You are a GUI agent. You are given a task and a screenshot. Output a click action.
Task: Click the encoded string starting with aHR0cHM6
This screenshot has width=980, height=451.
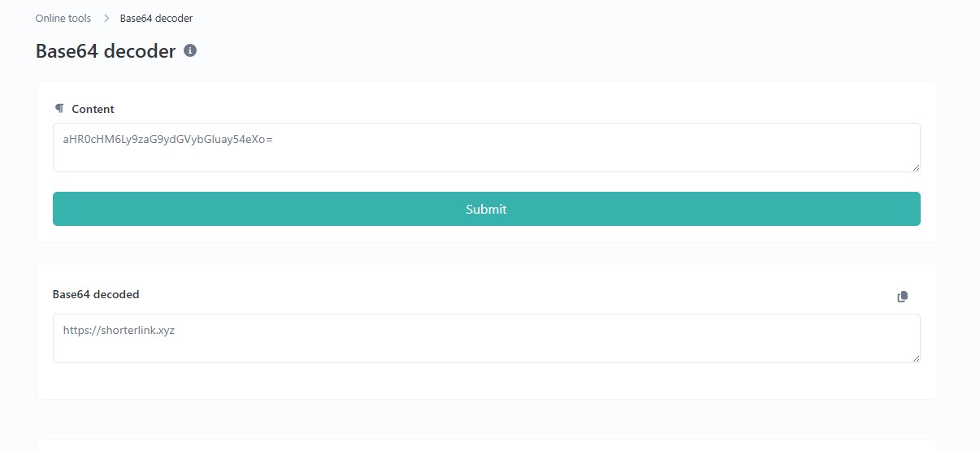coord(167,139)
